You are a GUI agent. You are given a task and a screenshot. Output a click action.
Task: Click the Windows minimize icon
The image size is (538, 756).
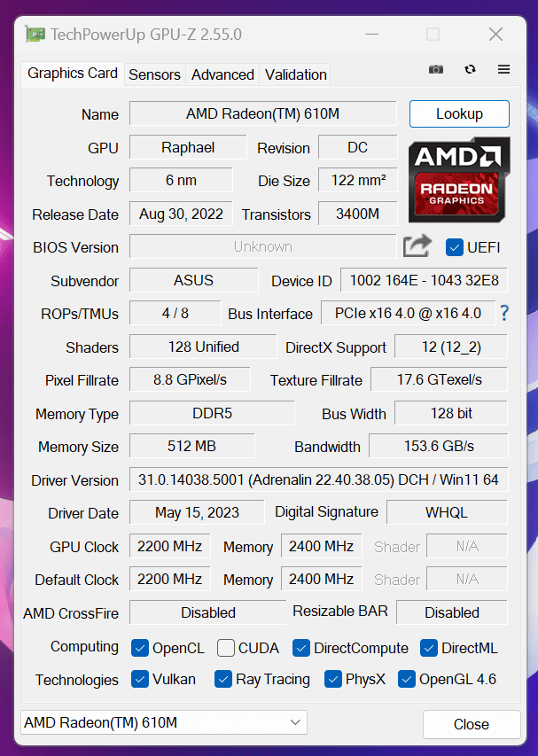(371, 34)
